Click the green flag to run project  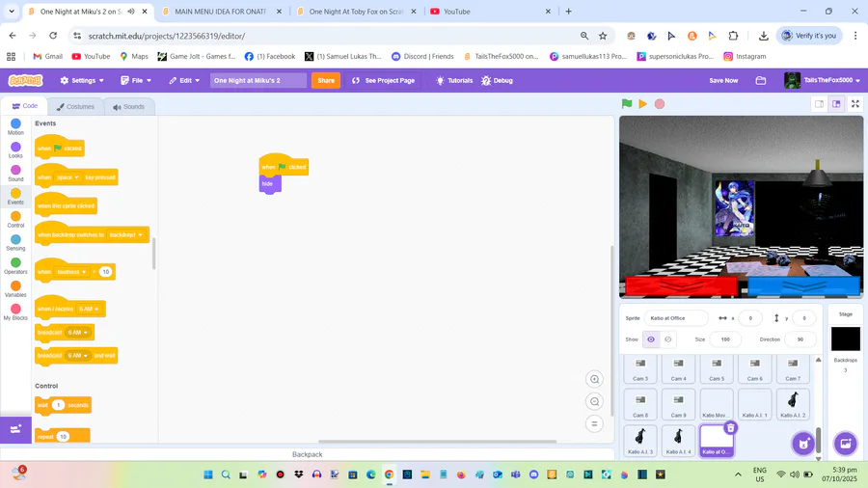coord(627,103)
